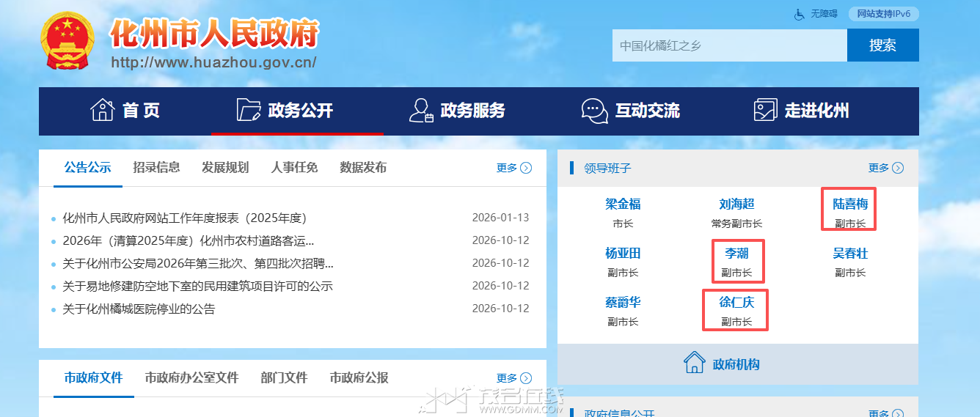
Task: Open leader profile 杨亚田
Action: tap(623, 253)
